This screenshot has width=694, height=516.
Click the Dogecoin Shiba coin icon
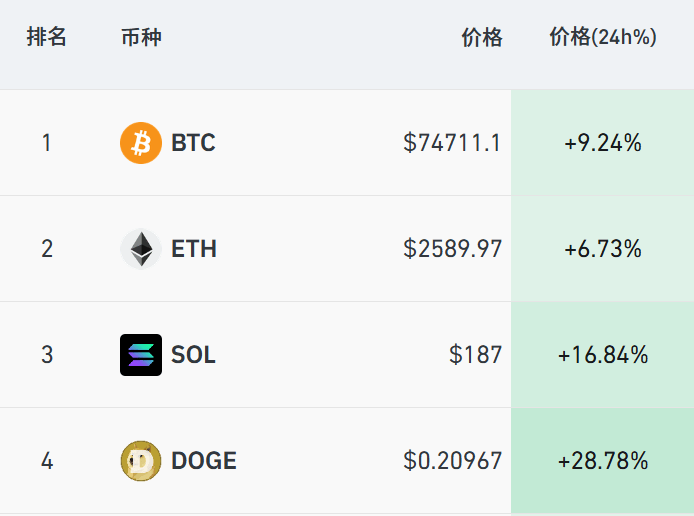point(141,461)
